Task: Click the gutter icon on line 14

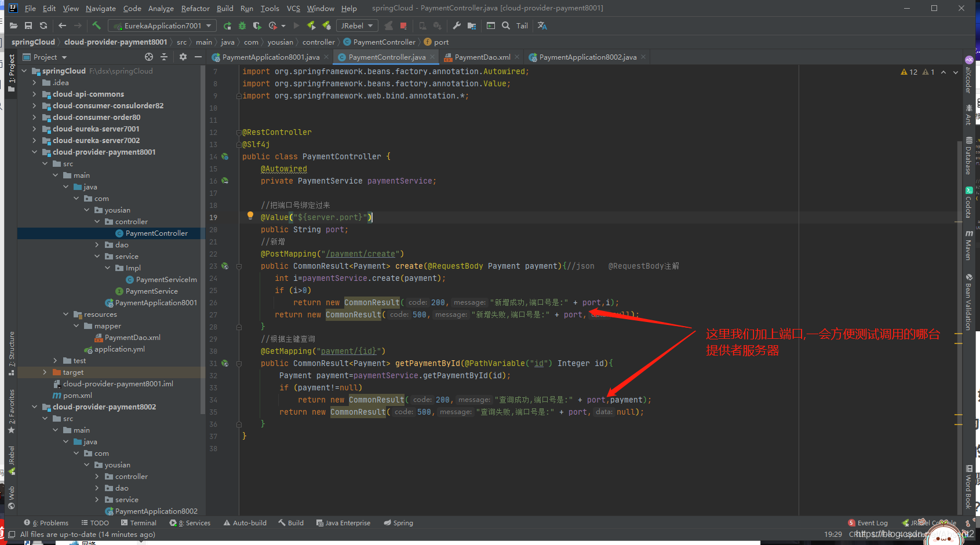Action: pos(225,156)
